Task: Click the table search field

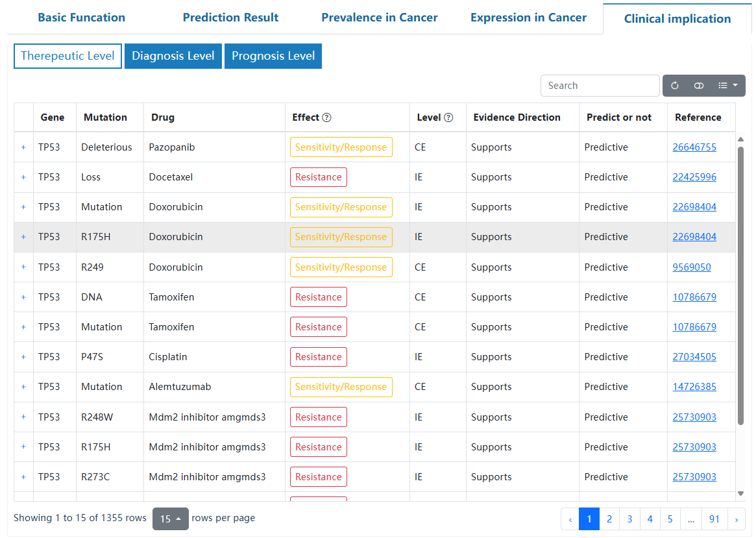Action: point(600,86)
